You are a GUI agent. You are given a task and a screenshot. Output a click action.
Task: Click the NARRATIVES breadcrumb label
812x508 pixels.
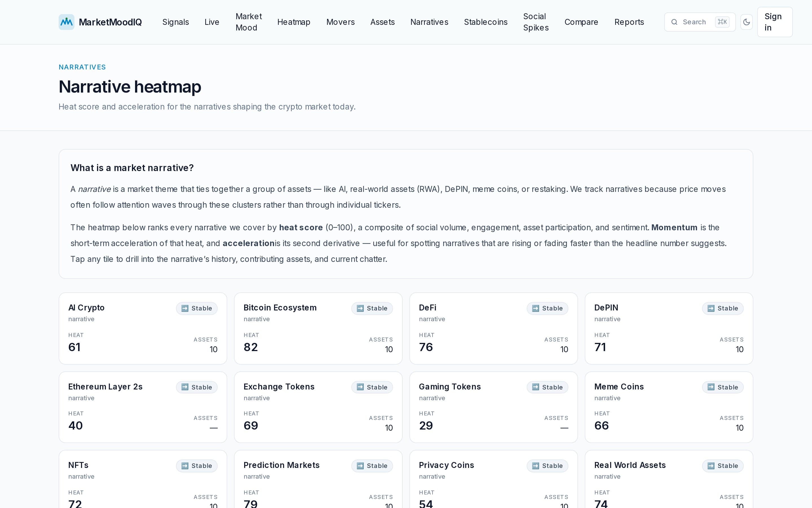(82, 67)
